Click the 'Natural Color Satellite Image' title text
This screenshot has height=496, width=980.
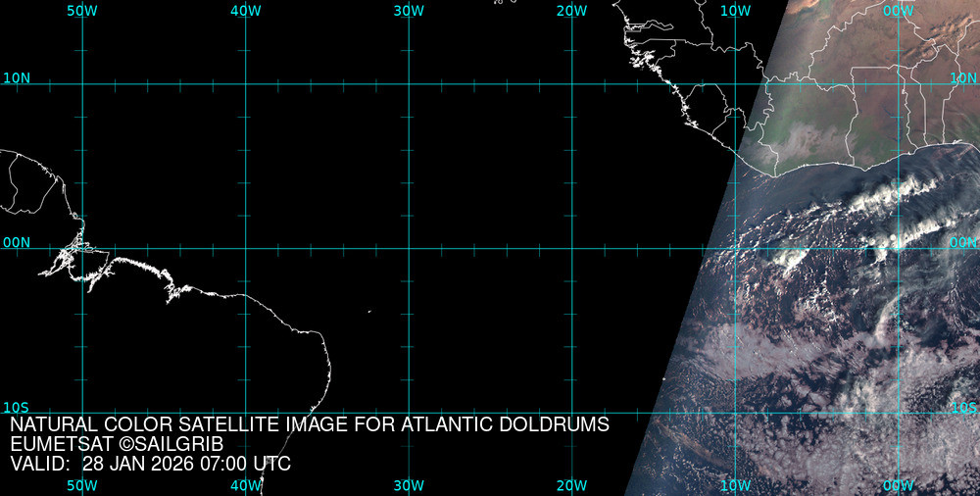tap(310, 425)
